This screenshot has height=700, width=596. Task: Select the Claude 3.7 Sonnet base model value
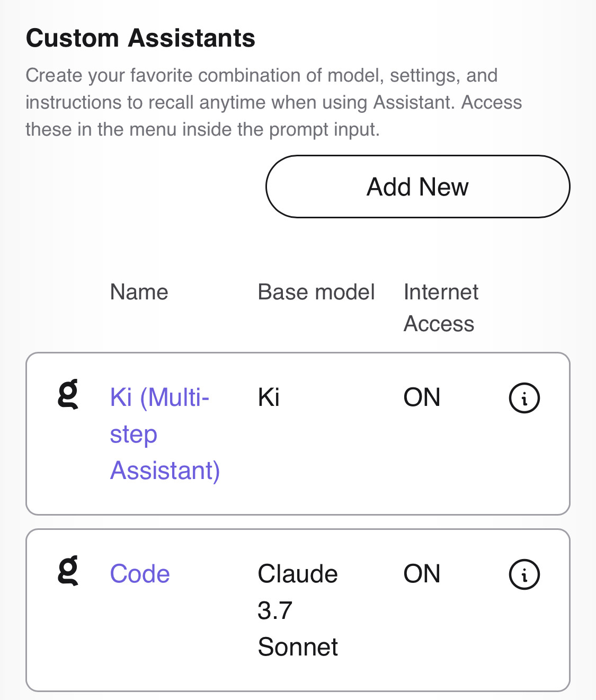point(297,610)
